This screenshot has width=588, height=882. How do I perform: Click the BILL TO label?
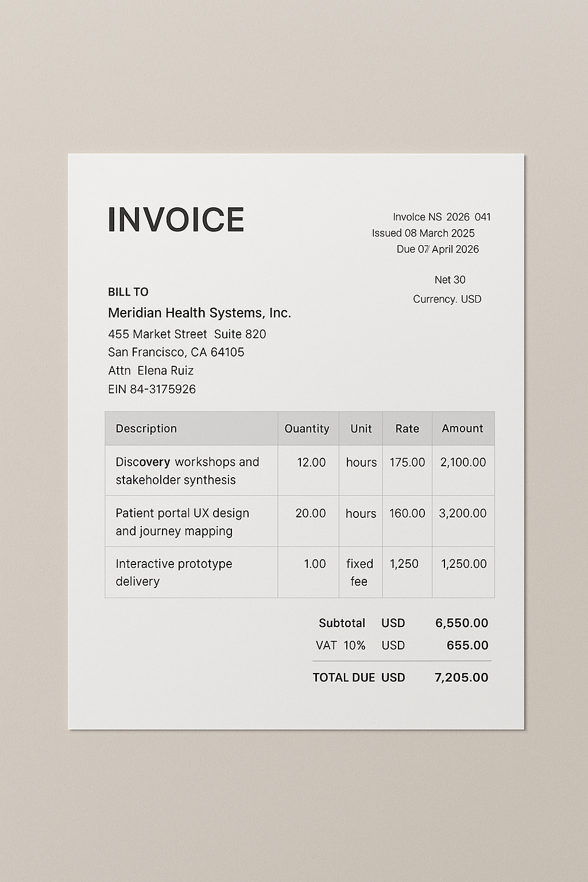[x=128, y=292]
